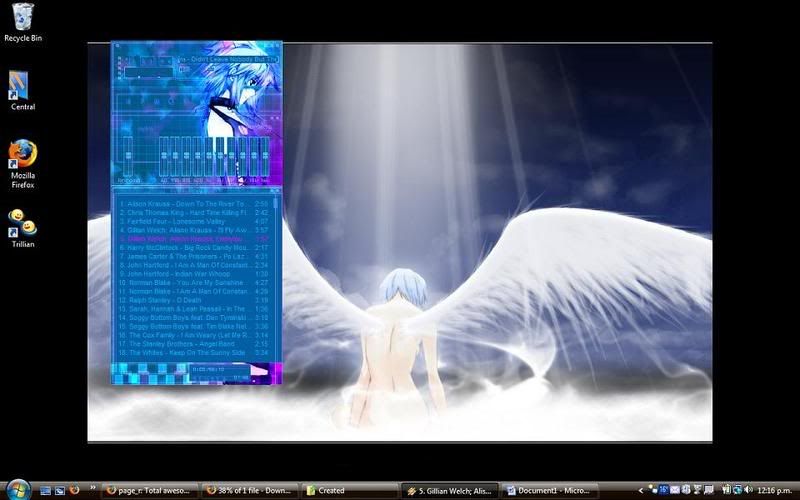Viewport: 800px width, 500px height.
Task: Launch Mozilla Firefox from the desktop
Action: coord(22,163)
